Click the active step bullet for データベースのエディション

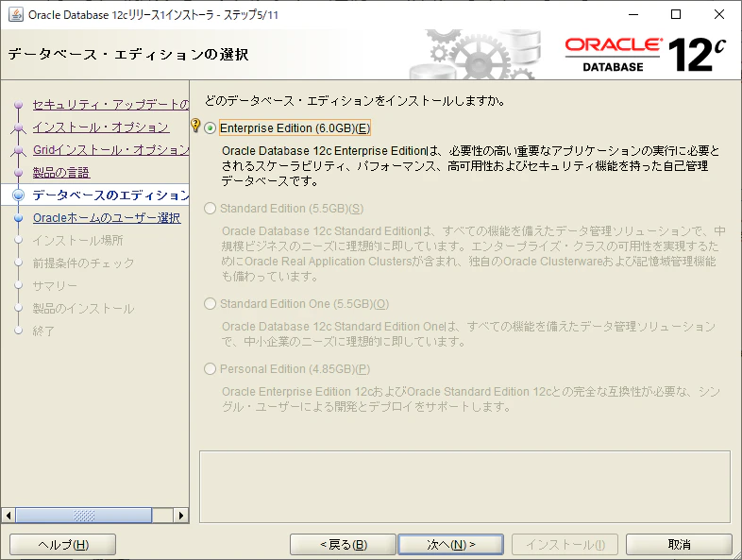point(19,195)
